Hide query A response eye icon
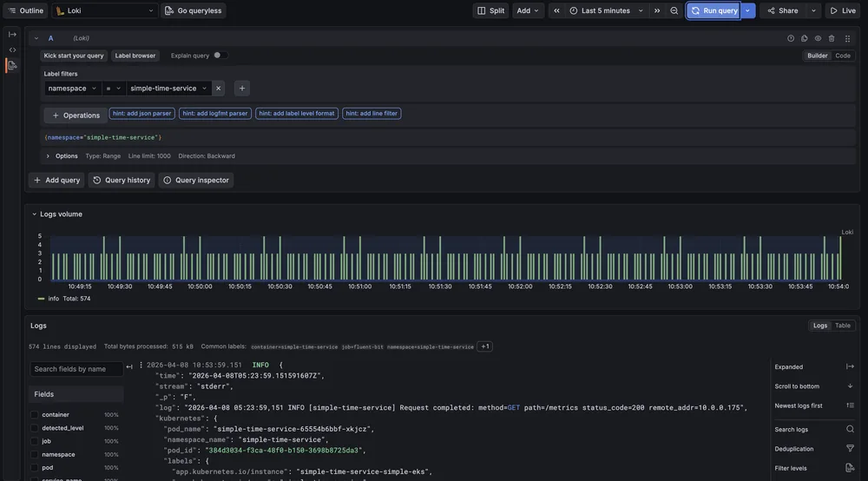 click(x=818, y=38)
